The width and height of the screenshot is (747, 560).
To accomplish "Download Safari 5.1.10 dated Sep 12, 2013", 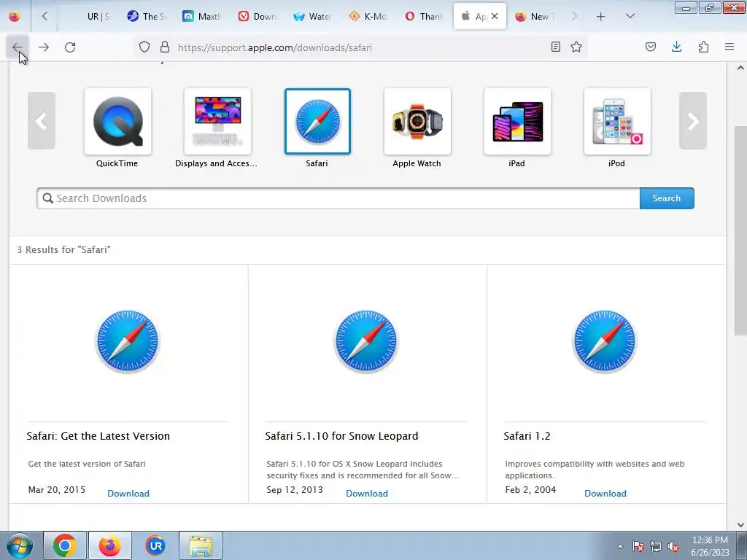I will (x=367, y=494).
